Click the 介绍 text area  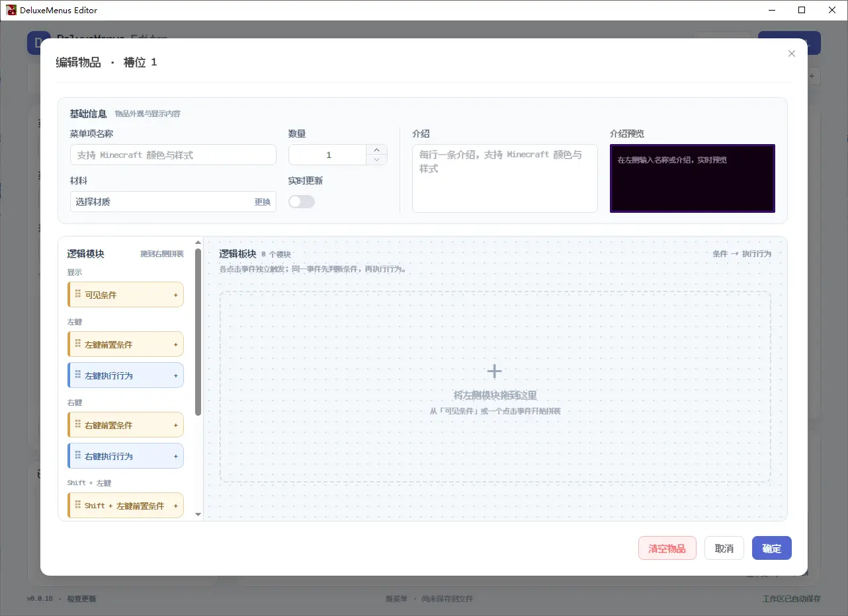505,178
